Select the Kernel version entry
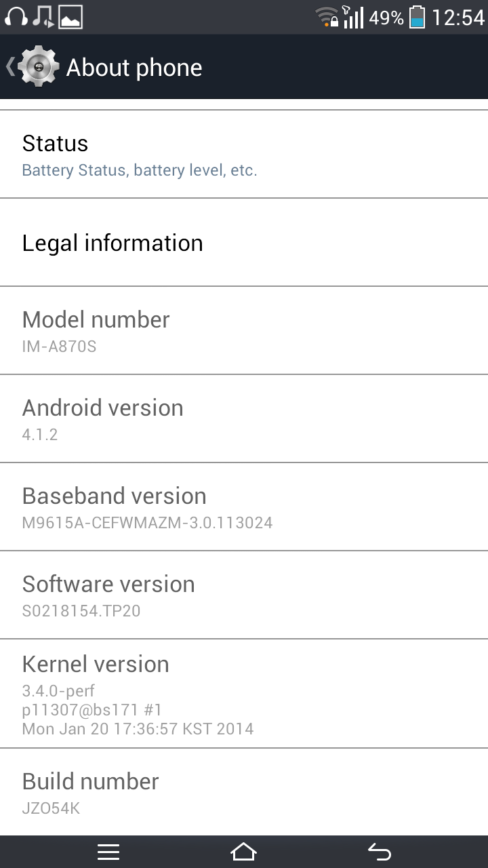The width and height of the screenshot is (488, 868). click(x=244, y=694)
